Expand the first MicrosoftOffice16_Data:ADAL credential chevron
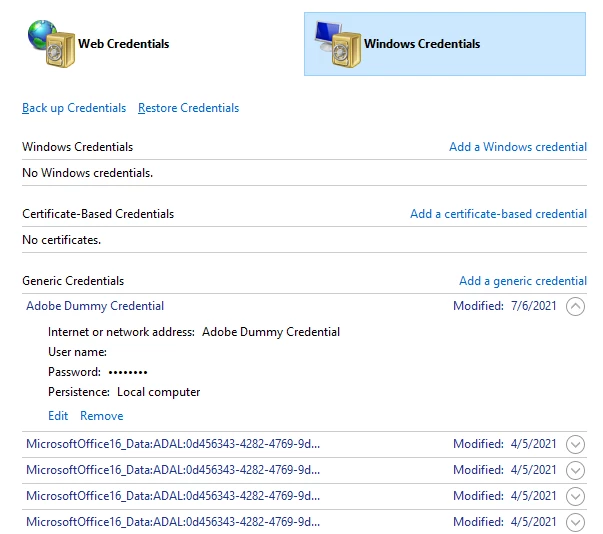 (x=575, y=444)
